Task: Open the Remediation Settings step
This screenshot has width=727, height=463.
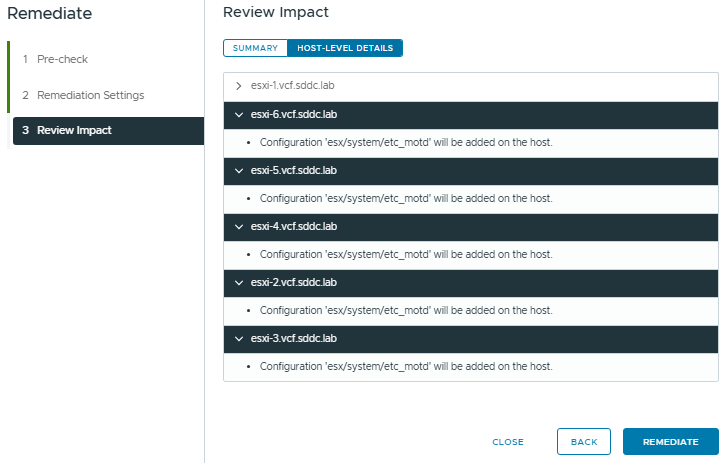Action: tap(90, 95)
